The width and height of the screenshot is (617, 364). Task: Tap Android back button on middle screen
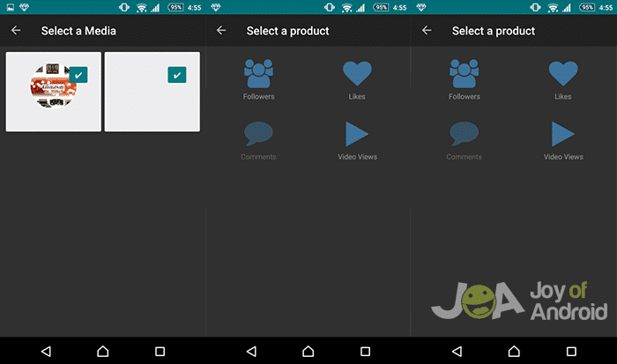251,351
